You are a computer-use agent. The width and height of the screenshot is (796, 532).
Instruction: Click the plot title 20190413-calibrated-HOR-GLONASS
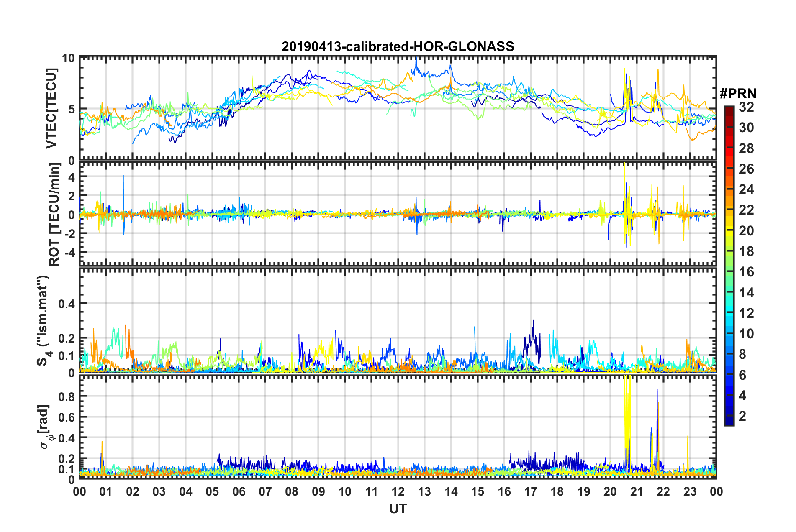[x=398, y=46]
